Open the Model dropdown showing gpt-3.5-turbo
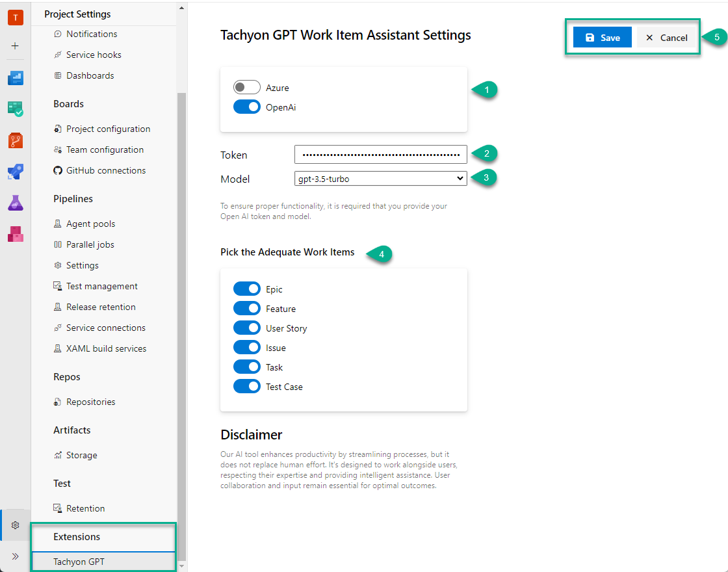This screenshot has width=728, height=572. coord(380,178)
